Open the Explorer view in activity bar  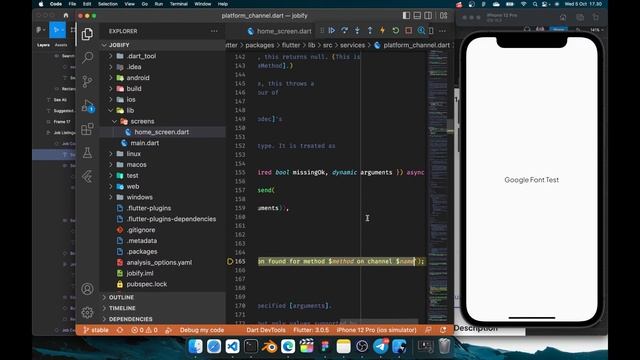[87, 34]
